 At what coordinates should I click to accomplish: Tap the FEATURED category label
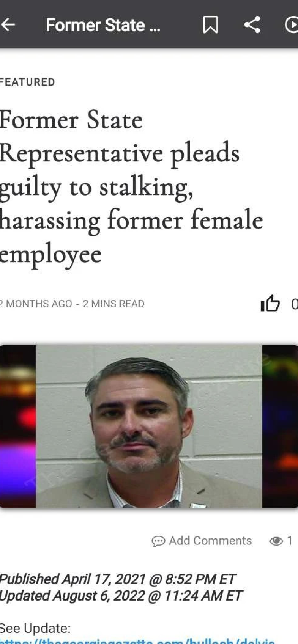tap(27, 82)
